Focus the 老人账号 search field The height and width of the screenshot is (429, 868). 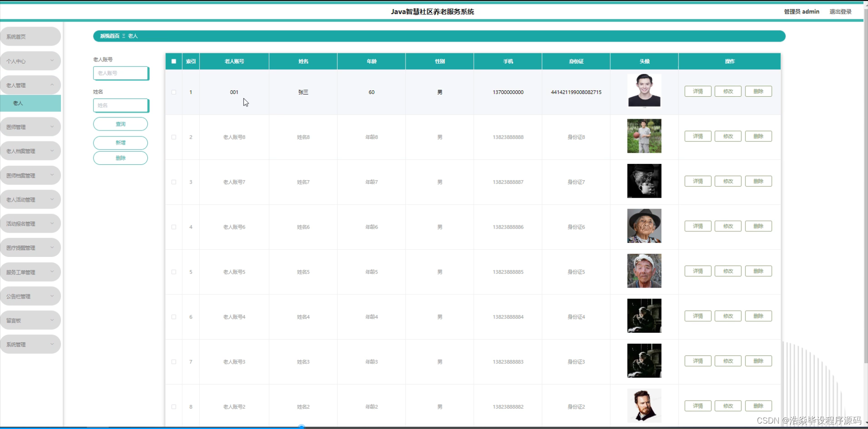click(121, 73)
